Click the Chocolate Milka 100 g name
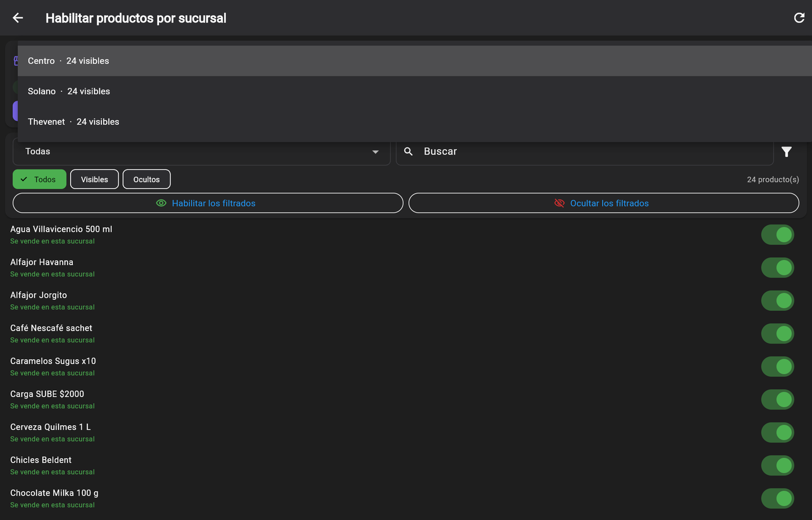This screenshot has width=812, height=520. point(54,493)
